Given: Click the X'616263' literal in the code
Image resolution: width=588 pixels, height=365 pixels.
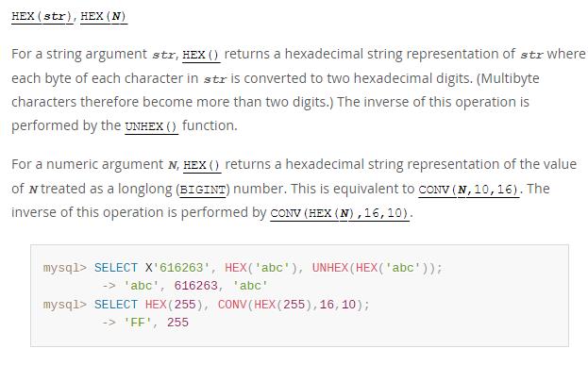Looking at the screenshot, I should click(x=177, y=268).
